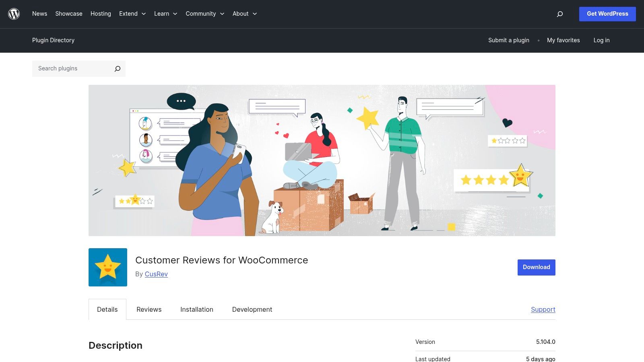Open the Hosting link
Viewport: 644px width, 362px height.
pyautogui.click(x=101, y=14)
